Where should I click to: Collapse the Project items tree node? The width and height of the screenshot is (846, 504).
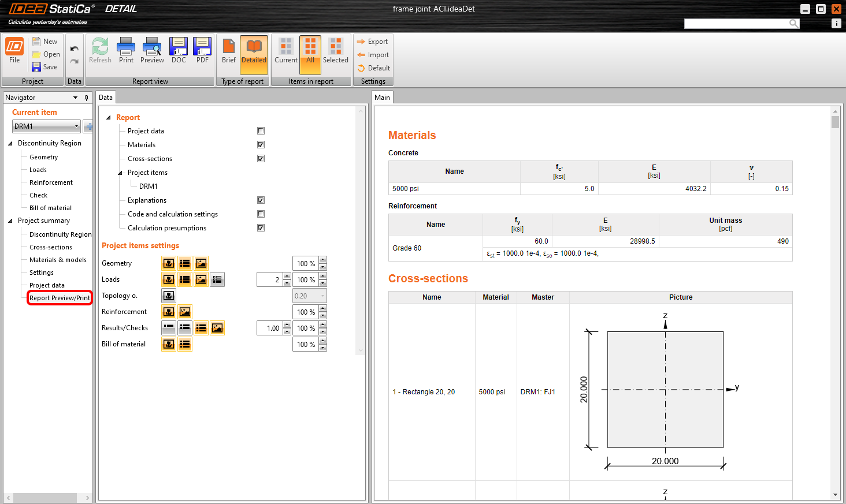pos(120,173)
